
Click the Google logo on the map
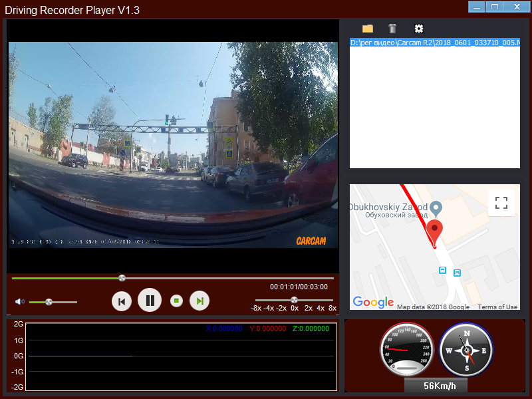(x=372, y=302)
